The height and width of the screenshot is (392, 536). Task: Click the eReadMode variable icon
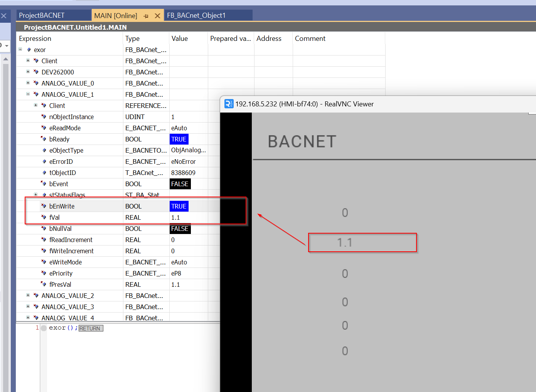pyautogui.click(x=44, y=128)
